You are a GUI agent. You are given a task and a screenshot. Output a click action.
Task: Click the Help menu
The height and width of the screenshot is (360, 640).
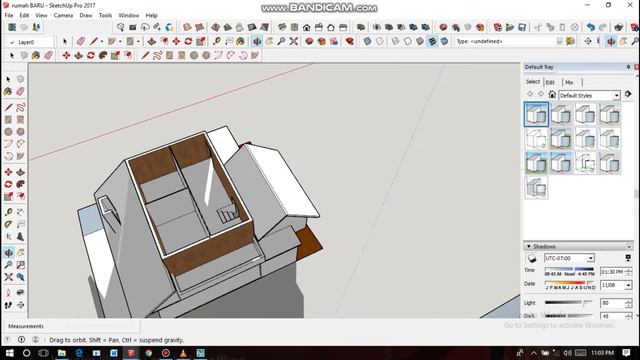tap(151, 16)
